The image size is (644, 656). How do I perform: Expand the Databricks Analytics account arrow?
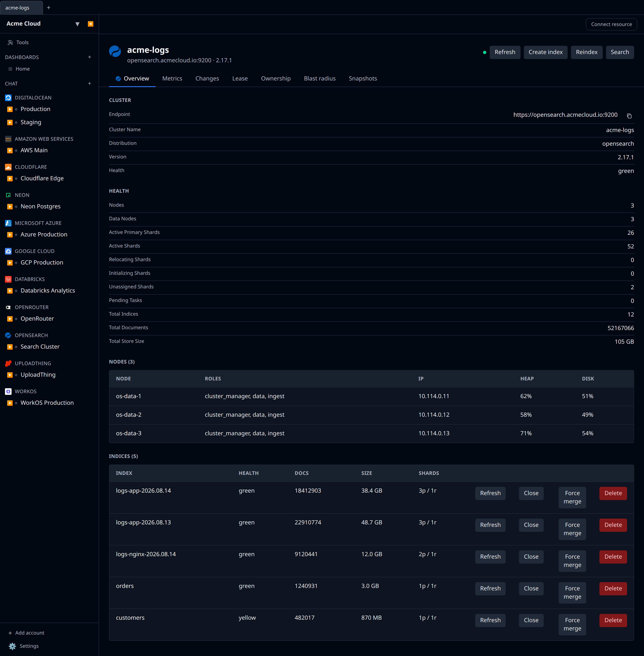click(x=10, y=291)
